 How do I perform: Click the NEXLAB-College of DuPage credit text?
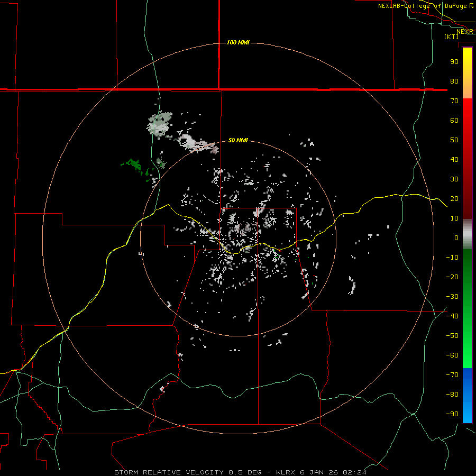(426, 6)
